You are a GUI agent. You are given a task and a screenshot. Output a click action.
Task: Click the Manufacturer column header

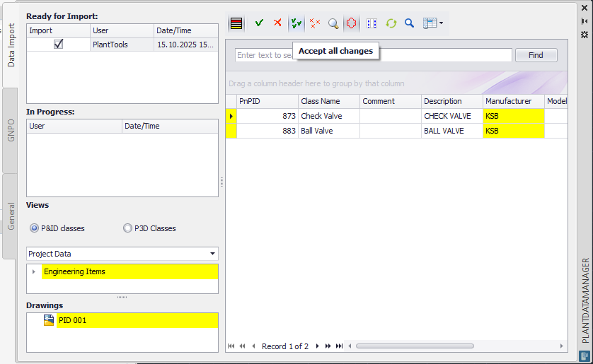(513, 101)
